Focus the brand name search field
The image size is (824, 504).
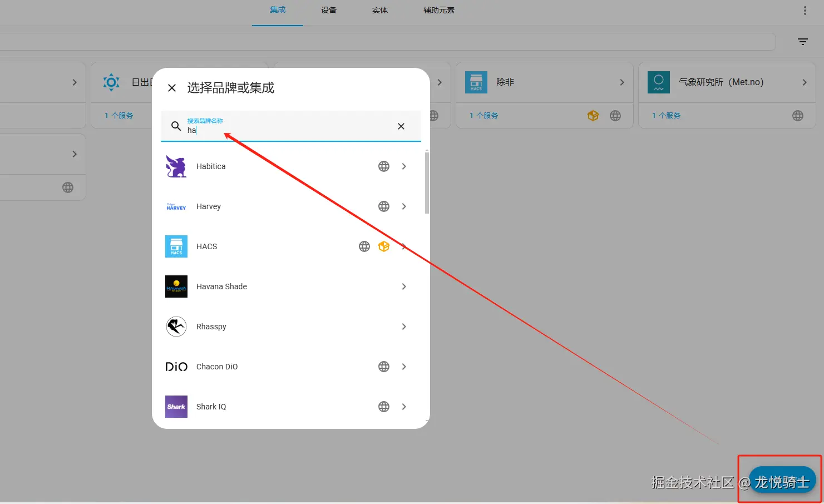pyautogui.click(x=291, y=126)
